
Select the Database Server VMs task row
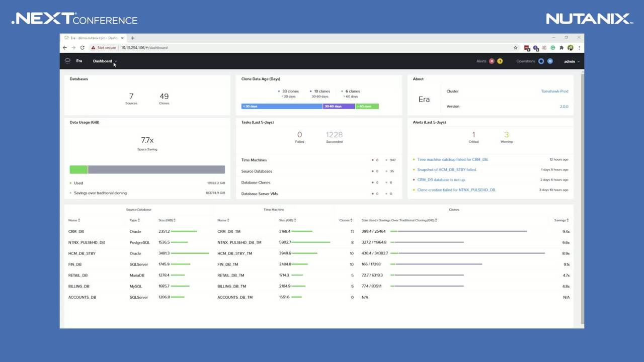(318, 194)
